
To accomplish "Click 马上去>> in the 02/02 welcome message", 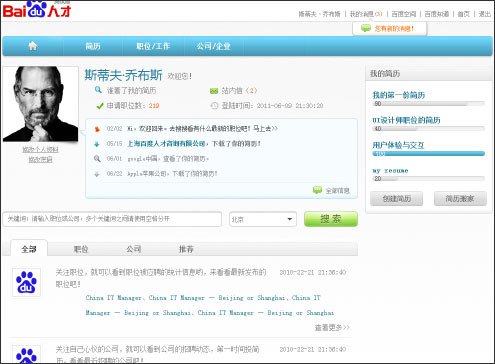I will (265, 129).
